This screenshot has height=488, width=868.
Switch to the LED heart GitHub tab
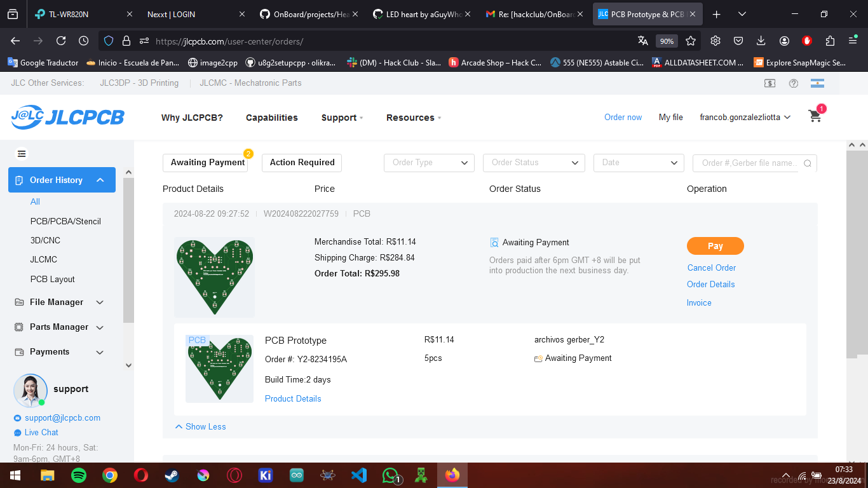coord(421,14)
